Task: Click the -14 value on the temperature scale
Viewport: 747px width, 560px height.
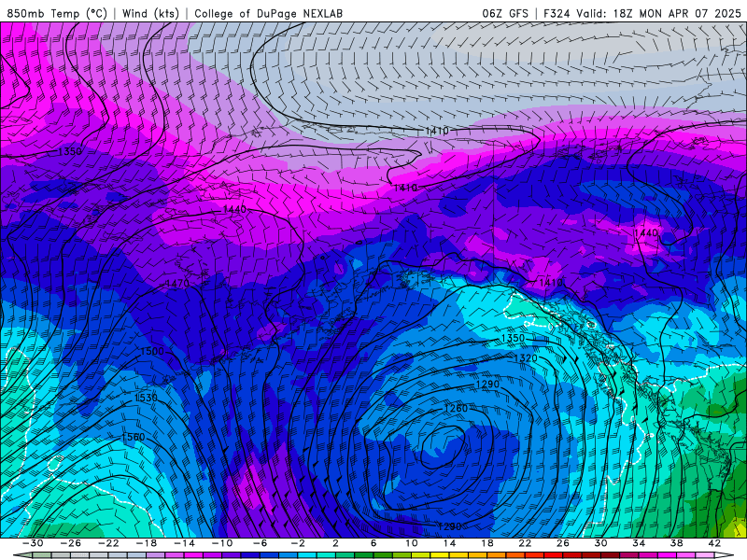Action: pyautogui.click(x=184, y=543)
